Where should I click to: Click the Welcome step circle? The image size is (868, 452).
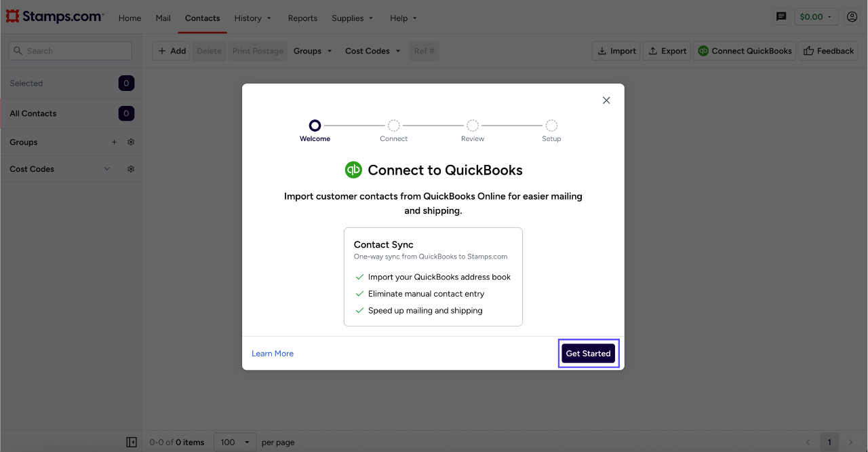point(315,125)
